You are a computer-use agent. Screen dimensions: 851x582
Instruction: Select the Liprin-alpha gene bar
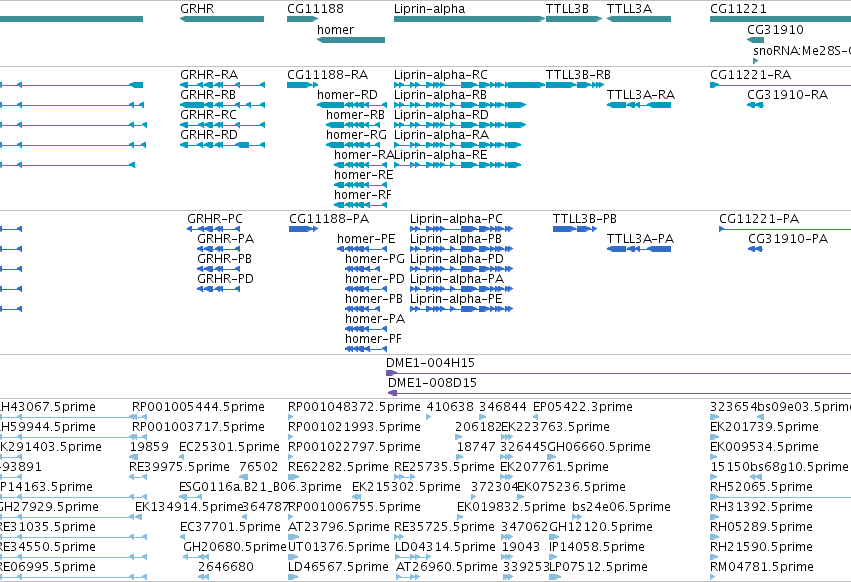(x=469, y=19)
